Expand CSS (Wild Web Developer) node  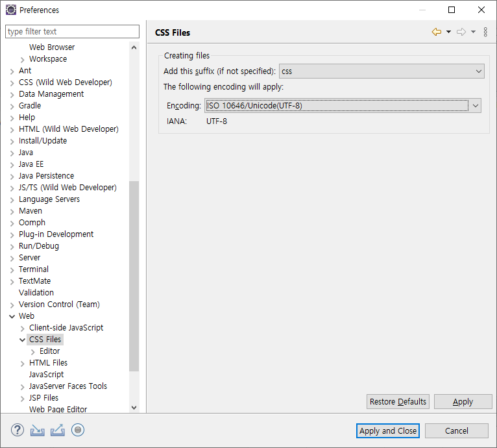coord(12,83)
